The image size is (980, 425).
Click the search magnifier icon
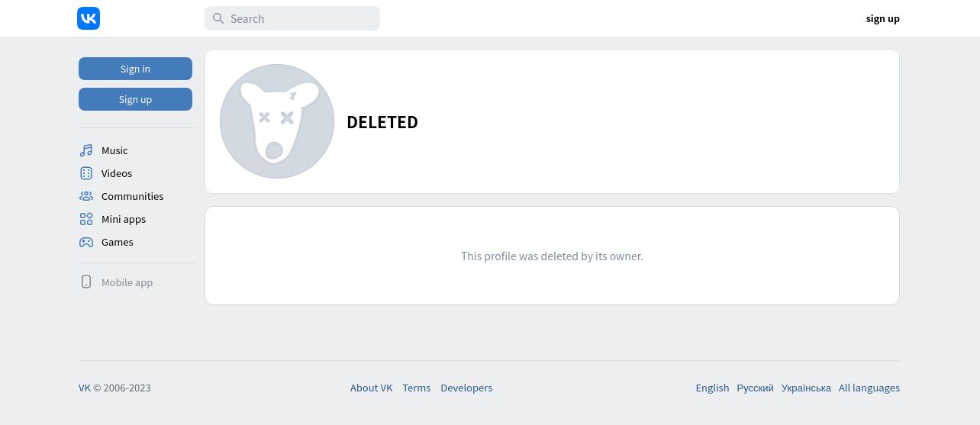[x=218, y=18]
